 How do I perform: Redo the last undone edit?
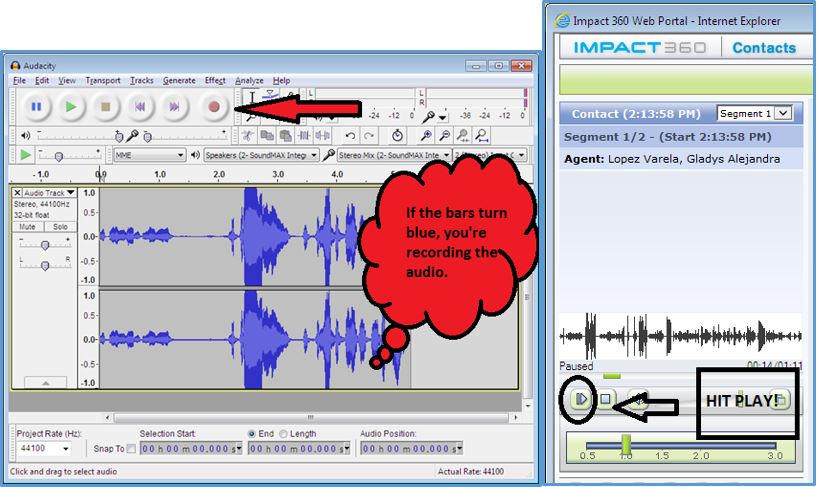(369, 136)
